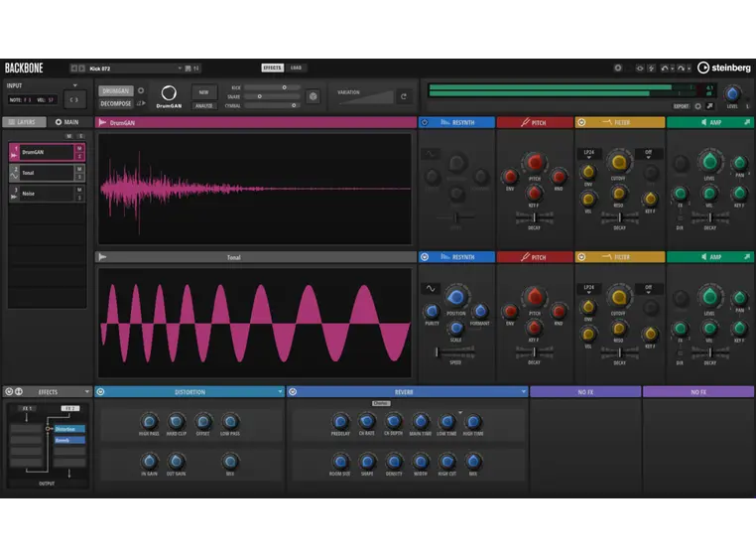This screenshot has height=558, width=756.
Task: Select the Noise layer row
Action: click(x=47, y=194)
